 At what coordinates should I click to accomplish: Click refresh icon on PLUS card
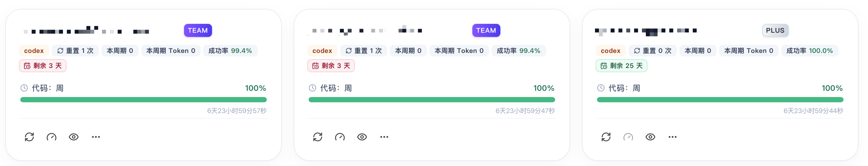606,137
